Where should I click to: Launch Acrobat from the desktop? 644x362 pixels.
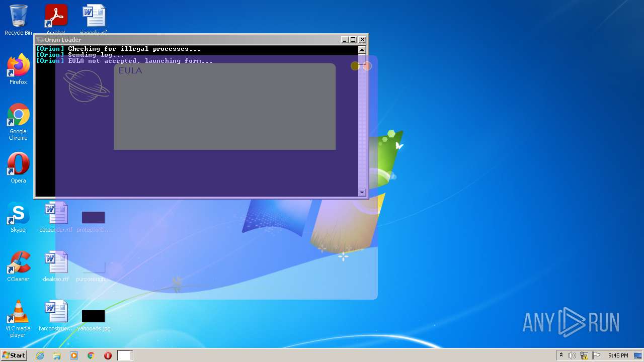pyautogui.click(x=56, y=19)
